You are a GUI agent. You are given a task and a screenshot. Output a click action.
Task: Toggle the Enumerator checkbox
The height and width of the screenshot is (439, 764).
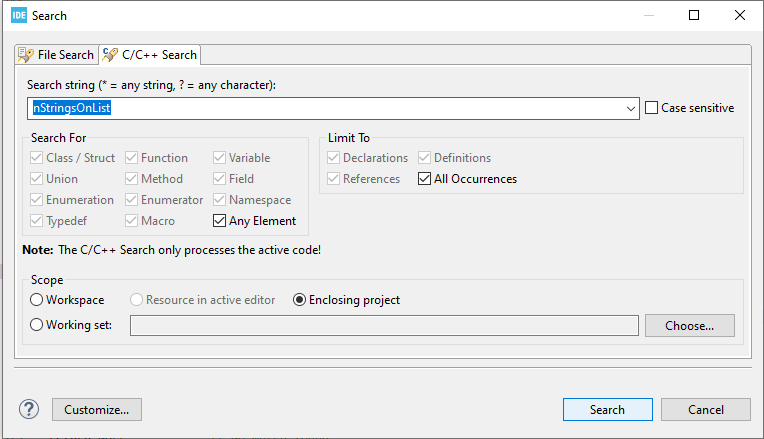tap(131, 200)
